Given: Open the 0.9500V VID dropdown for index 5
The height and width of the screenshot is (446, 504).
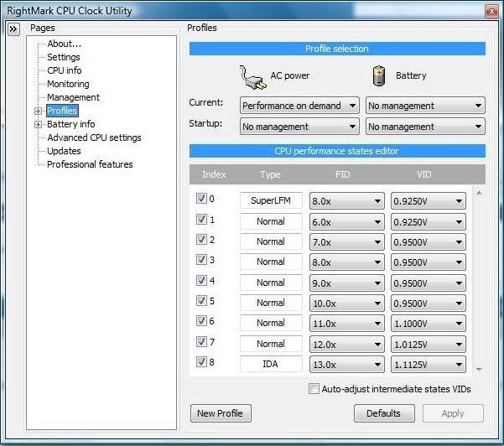Looking at the screenshot, I should 429,303.
